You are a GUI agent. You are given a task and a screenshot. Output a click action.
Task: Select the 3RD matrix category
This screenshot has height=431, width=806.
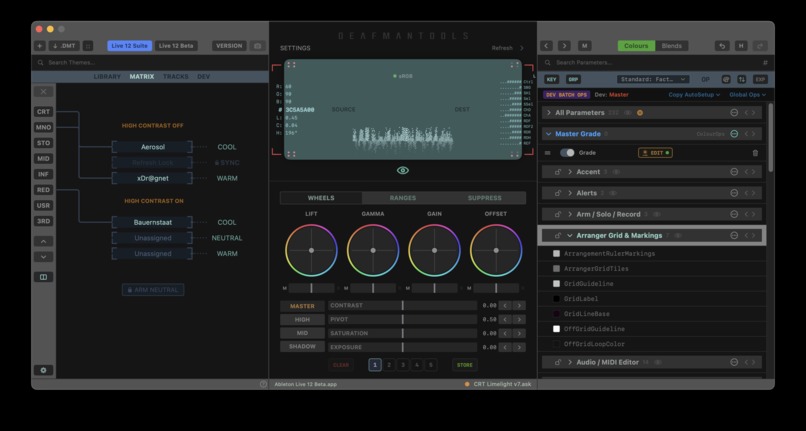[x=43, y=221]
